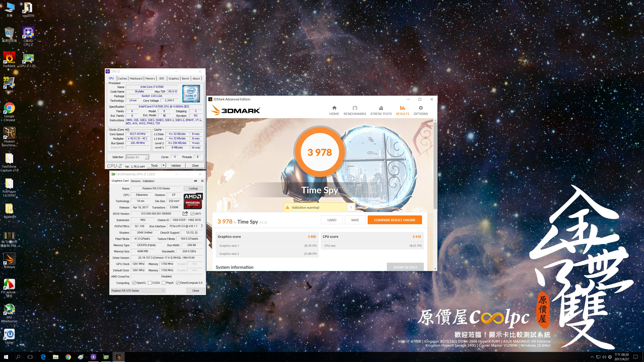Open 3DMark BENCHMARKS section

(355, 110)
